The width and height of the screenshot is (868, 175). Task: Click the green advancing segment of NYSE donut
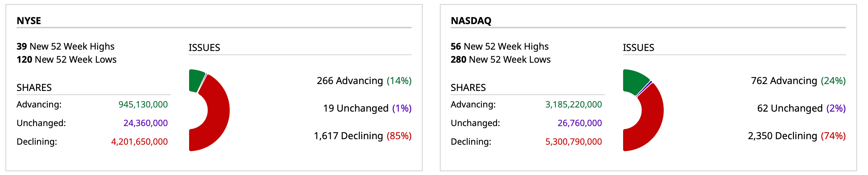(196, 80)
